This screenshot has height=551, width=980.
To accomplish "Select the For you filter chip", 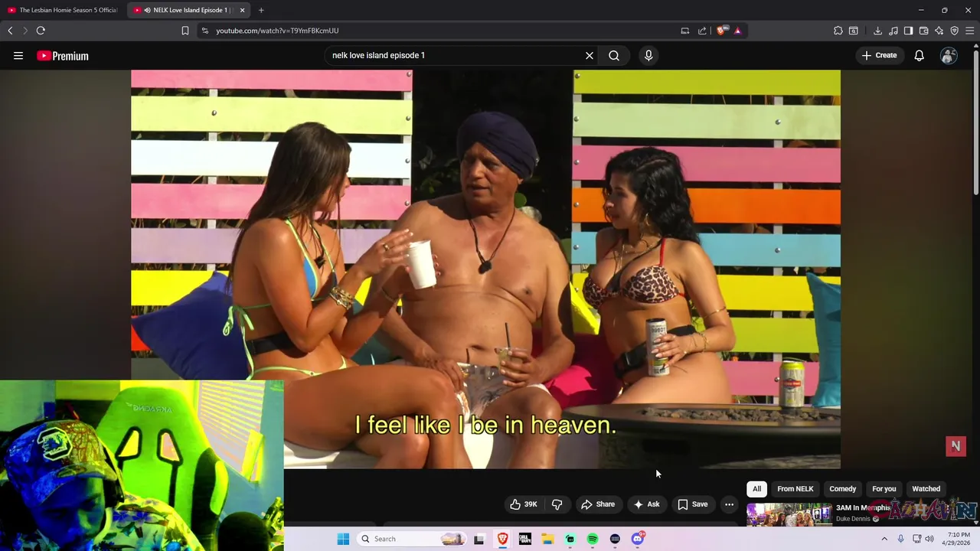I will tap(884, 489).
